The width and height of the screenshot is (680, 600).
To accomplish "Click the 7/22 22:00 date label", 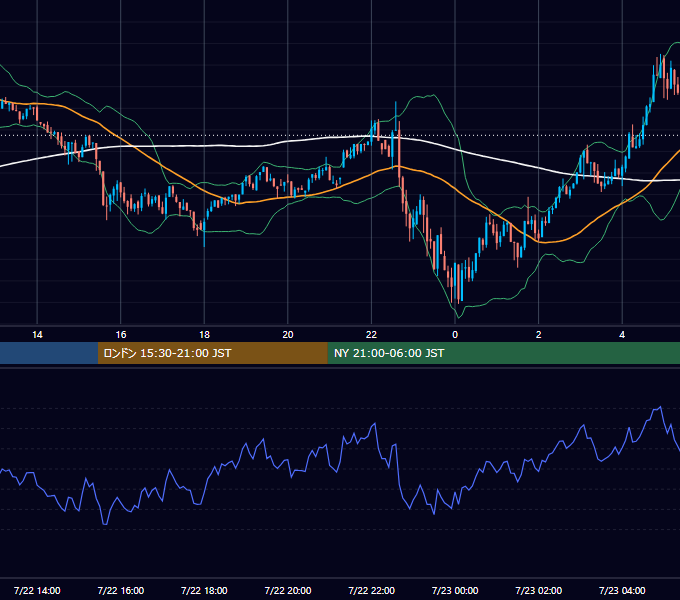I will click(371, 590).
